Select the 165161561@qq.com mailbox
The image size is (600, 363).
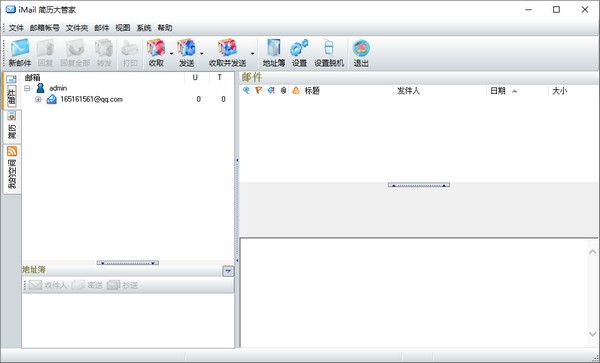point(91,99)
